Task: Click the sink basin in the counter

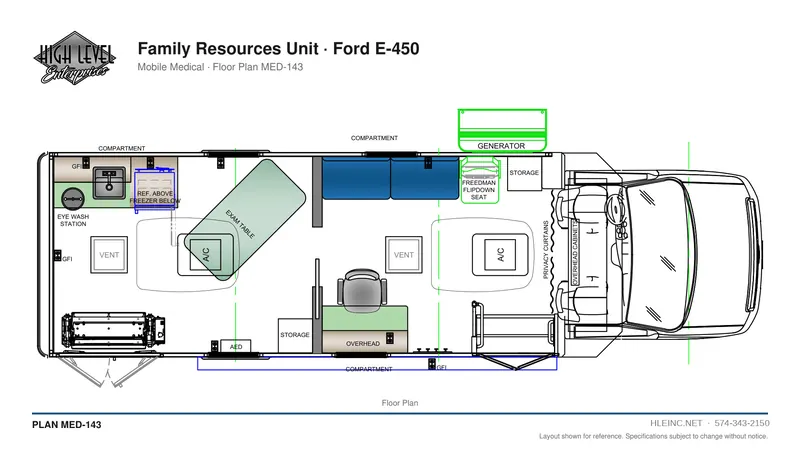Action: pyautogui.click(x=109, y=184)
